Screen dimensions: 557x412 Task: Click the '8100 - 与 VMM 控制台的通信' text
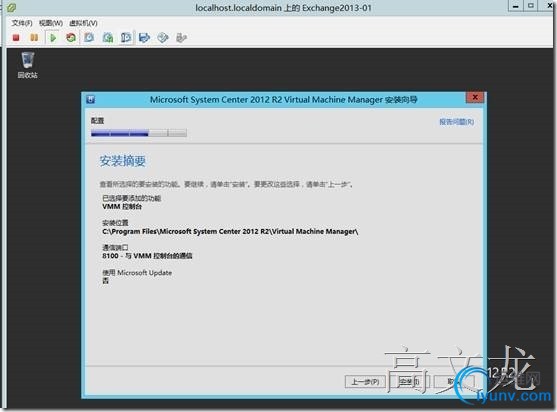pyautogui.click(x=147, y=256)
